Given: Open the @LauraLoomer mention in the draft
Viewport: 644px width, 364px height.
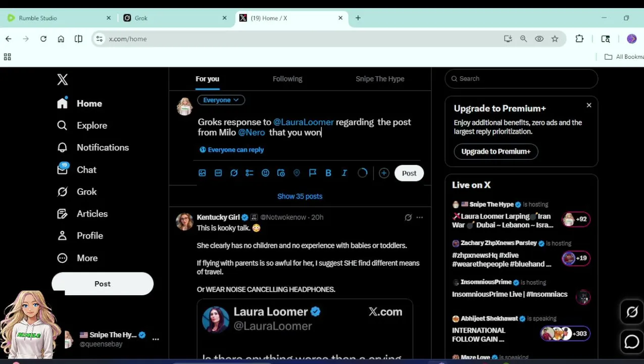Looking at the screenshot, I should [303, 122].
